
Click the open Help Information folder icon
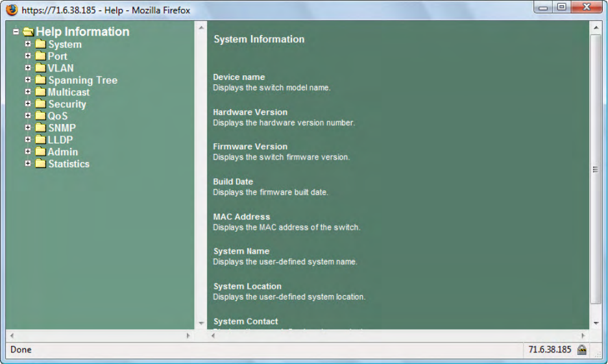click(28, 32)
